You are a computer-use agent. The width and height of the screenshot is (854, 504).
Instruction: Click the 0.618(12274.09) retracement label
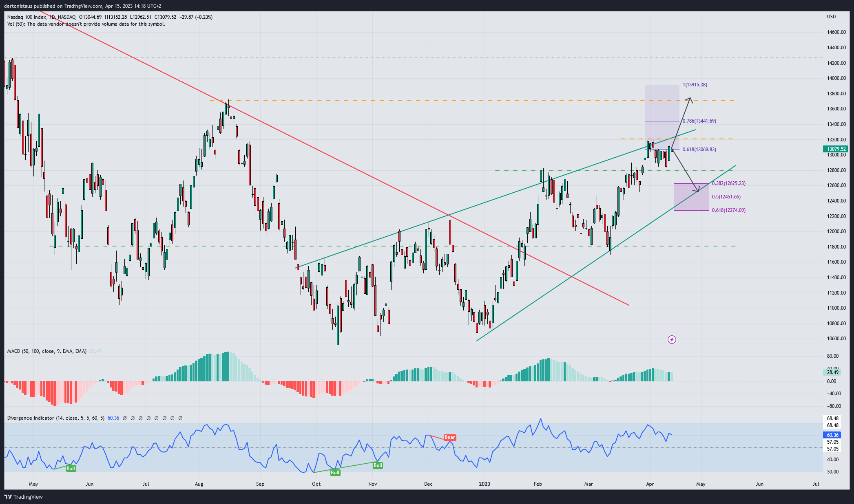coord(729,210)
